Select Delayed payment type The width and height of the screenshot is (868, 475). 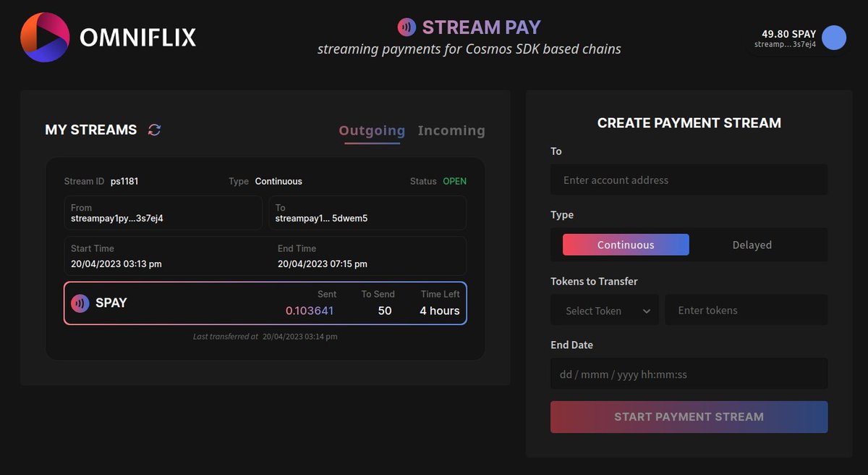coord(752,245)
